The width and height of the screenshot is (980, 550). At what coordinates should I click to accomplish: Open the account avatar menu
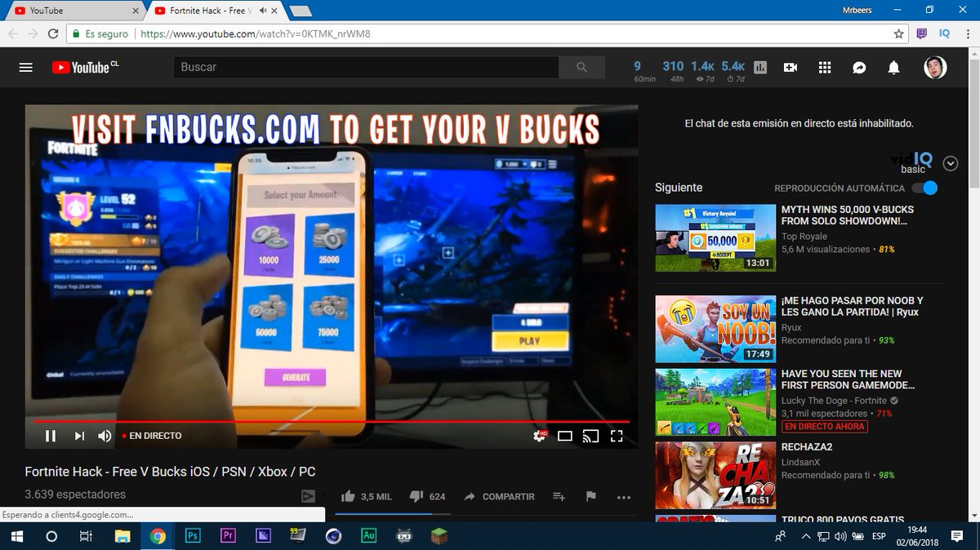point(935,68)
